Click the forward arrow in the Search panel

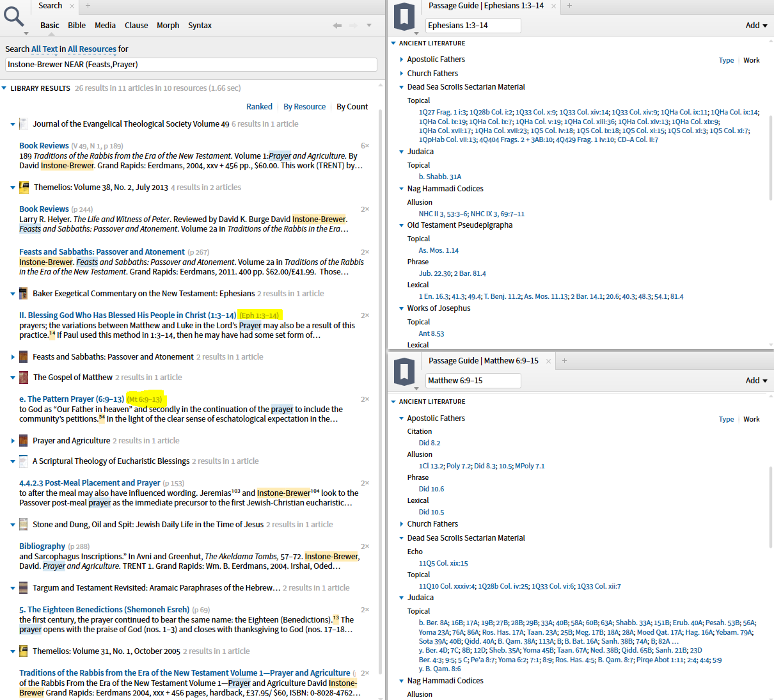(353, 26)
